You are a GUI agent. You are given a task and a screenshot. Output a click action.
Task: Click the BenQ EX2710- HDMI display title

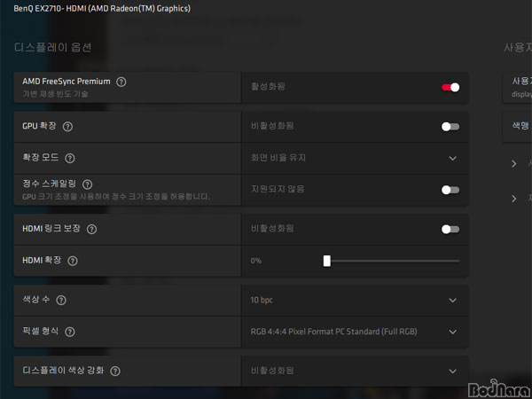click(x=102, y=9)
